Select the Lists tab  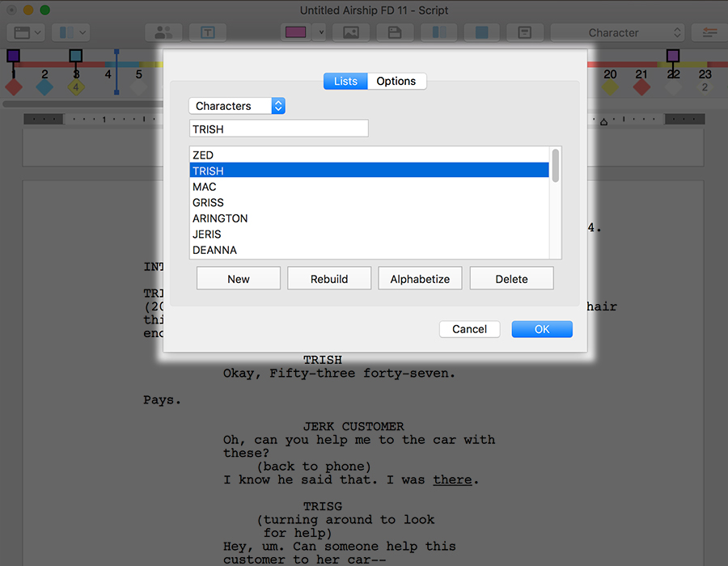(x=345, y=81)
